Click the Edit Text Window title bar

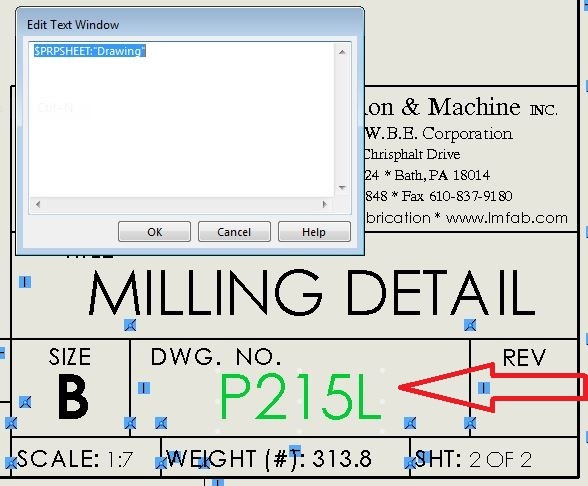pos(190,25)
